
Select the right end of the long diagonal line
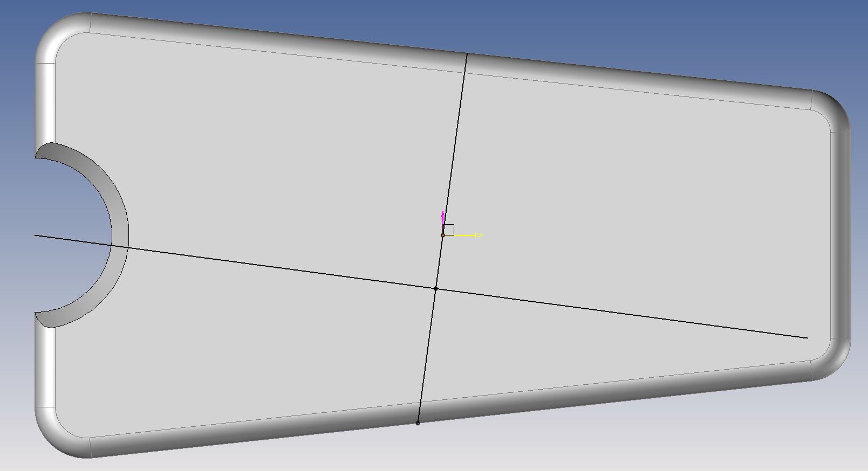[807, 338]
